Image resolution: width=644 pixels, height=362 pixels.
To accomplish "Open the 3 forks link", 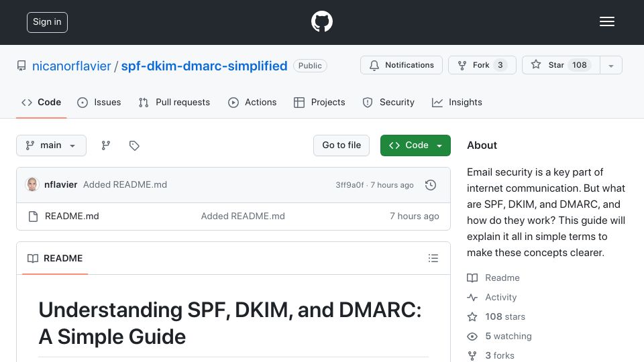I will (491, 355).
